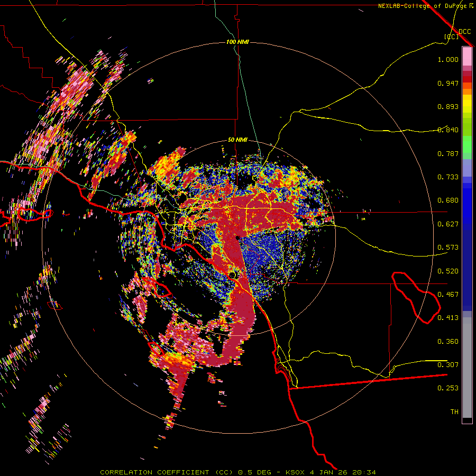Choose the 0.573 legend value
This screenshot has height=476, width=476.
(x=448, y=248)
